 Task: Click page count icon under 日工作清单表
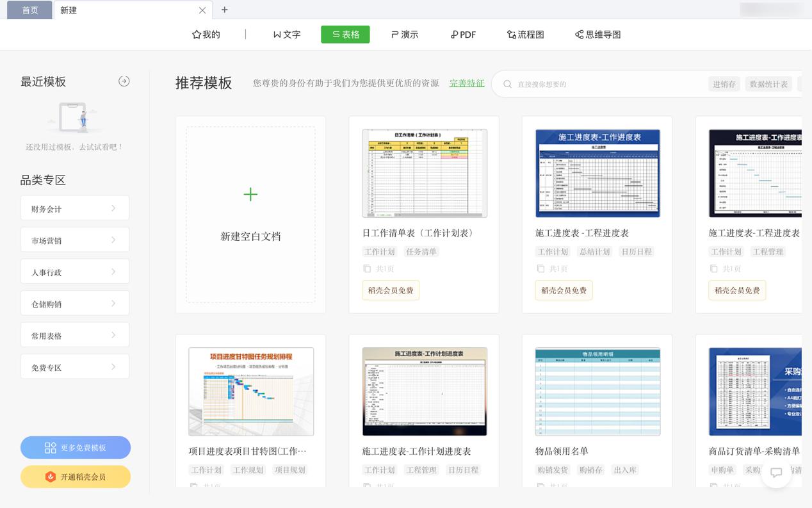pos(367,269)
